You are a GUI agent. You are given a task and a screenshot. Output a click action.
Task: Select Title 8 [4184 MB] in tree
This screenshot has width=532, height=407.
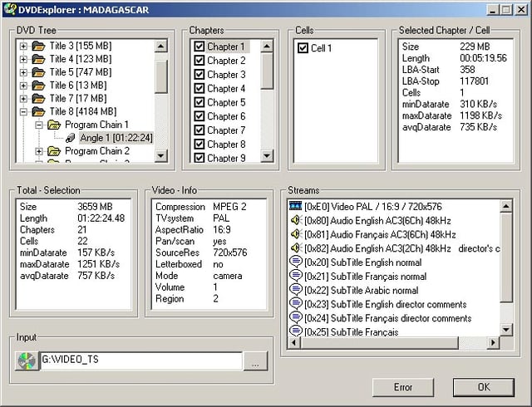pos(83,111)
